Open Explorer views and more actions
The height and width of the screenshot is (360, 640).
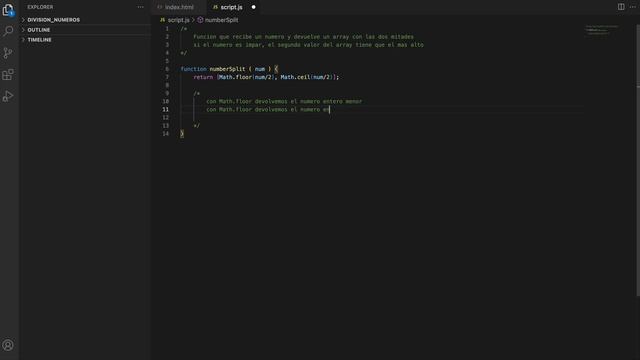click(x=140, y=7)
